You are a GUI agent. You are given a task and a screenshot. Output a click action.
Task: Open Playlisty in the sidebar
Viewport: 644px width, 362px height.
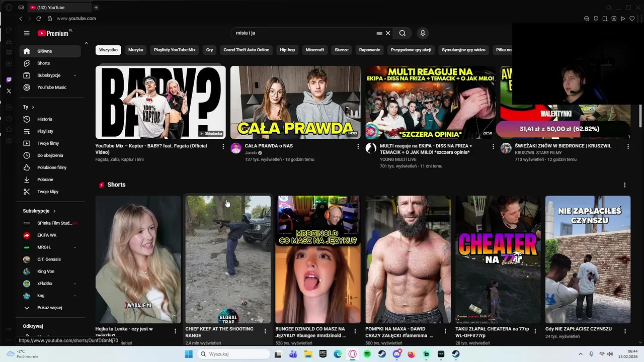(50, 131)
